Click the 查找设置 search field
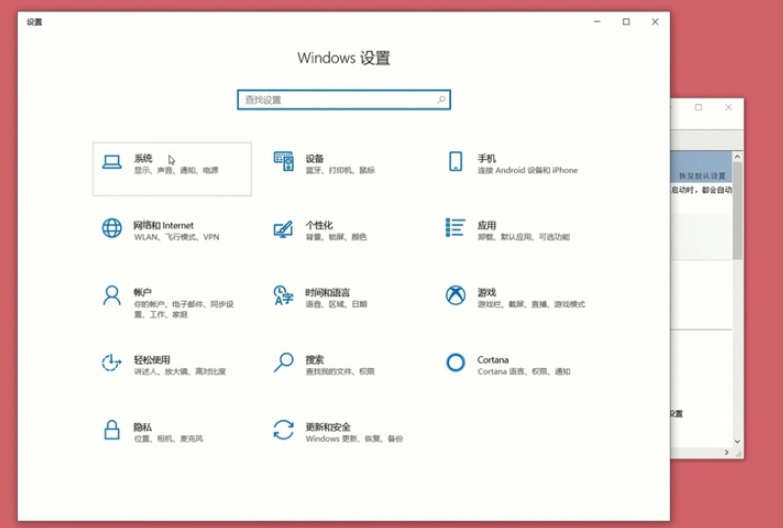This screenshot has height=528, width=783. coord(344,100)
